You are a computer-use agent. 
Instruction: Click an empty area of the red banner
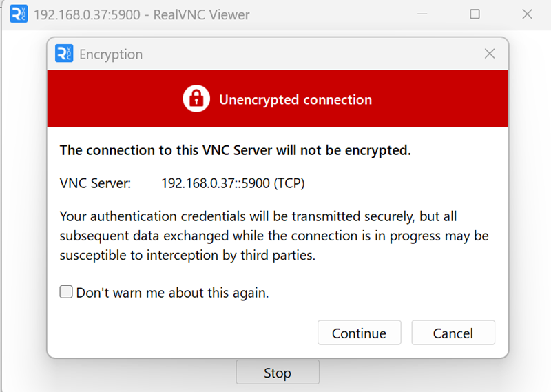coord(441,100)
